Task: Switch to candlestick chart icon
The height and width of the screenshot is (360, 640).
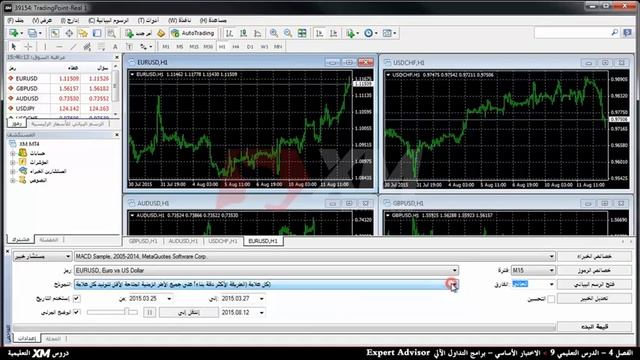Action: click(x=244, y=33)
